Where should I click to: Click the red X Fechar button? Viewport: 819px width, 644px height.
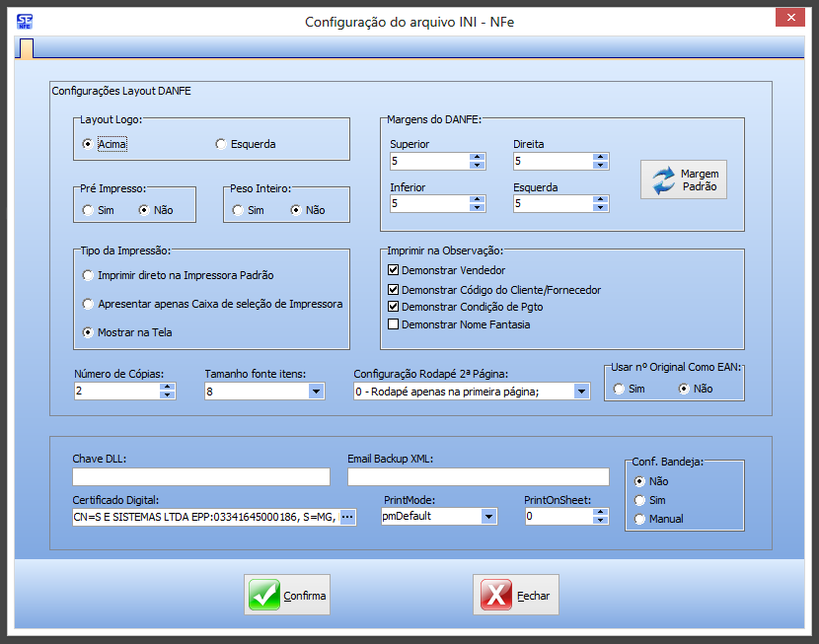pyautogui.click(x=515, y=595)
